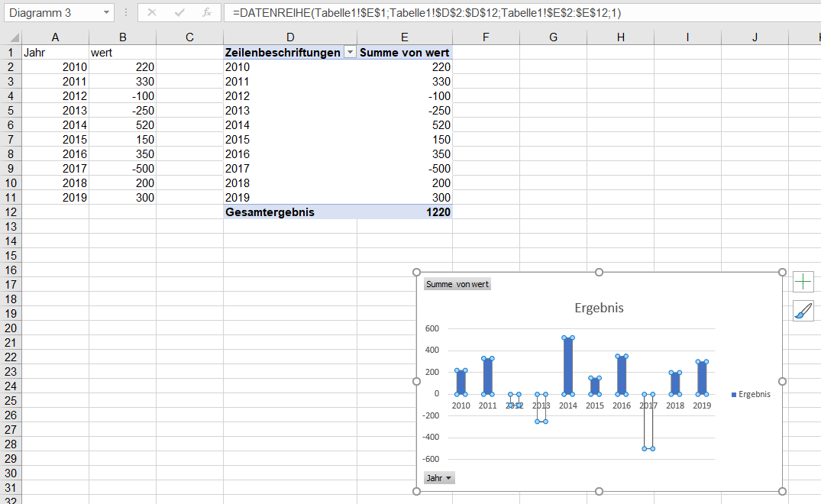821x504 pixels.
Task: Select column D header
Action: [290, 37]
